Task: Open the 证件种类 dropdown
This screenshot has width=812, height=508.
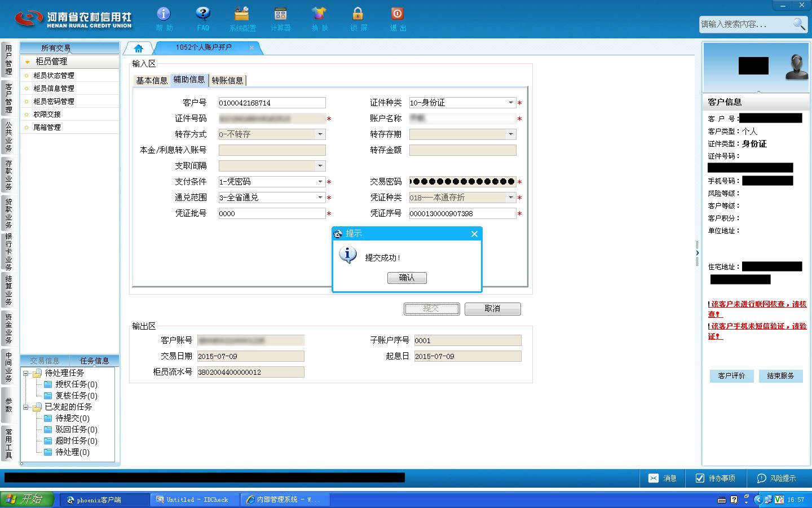Action: [x=511, y=103]
